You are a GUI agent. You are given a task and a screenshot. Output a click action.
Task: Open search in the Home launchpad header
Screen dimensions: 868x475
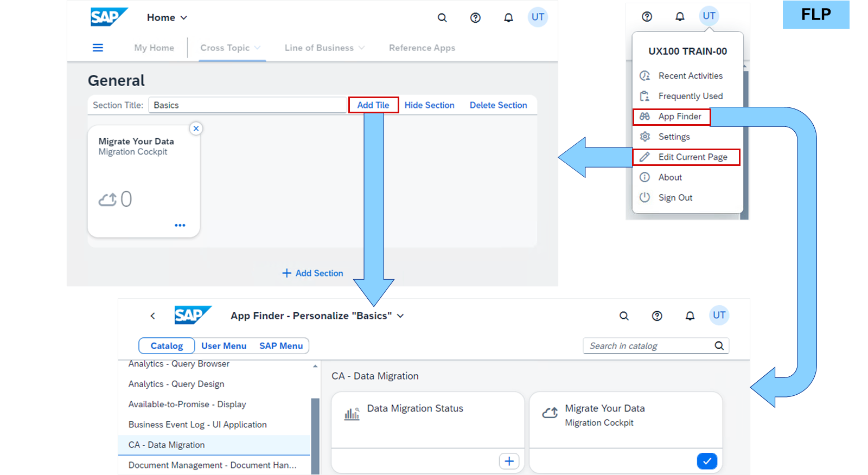tap(443, 18)
